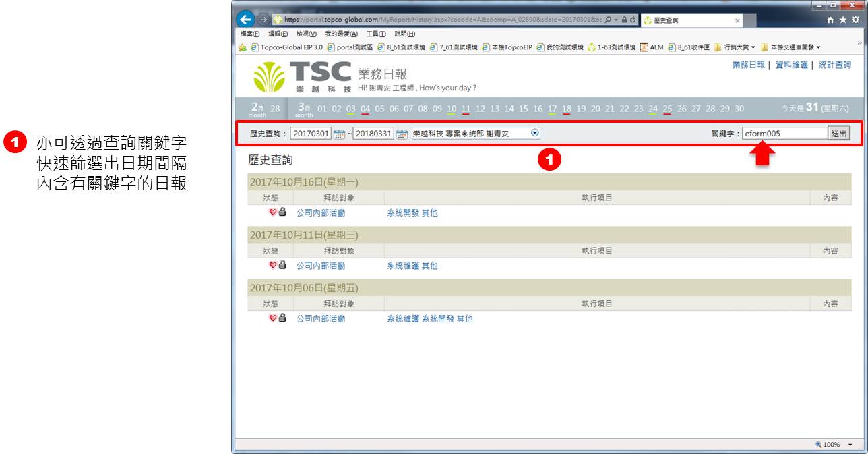868x454 pixels.
Task: Open the browser settings gear icon
Action: tap(855, 20)
